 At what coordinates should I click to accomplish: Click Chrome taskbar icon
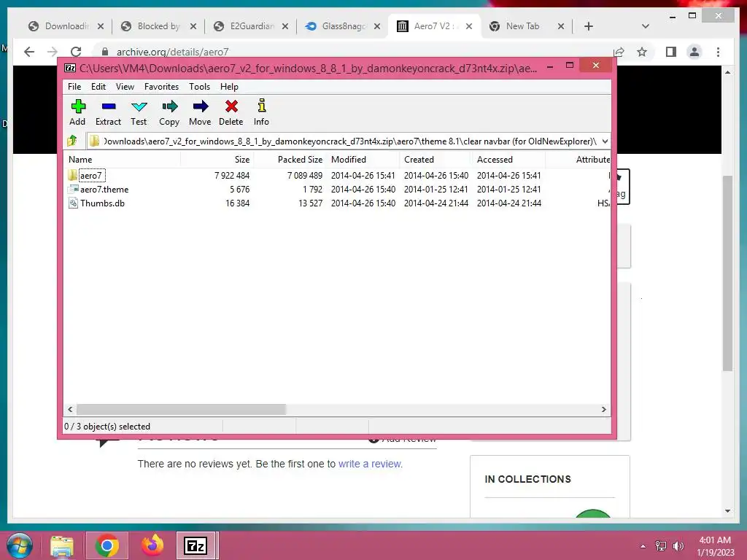click(107, 545)
